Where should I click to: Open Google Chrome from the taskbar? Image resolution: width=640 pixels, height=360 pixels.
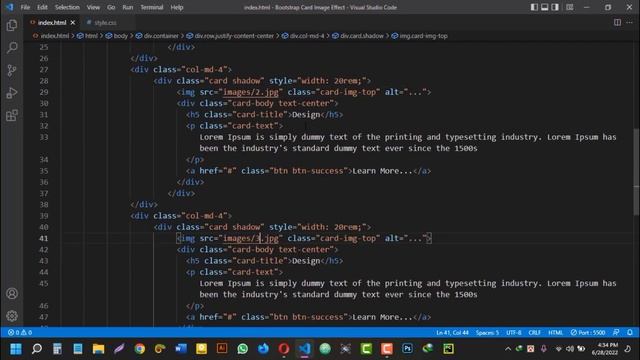point(140,349)
